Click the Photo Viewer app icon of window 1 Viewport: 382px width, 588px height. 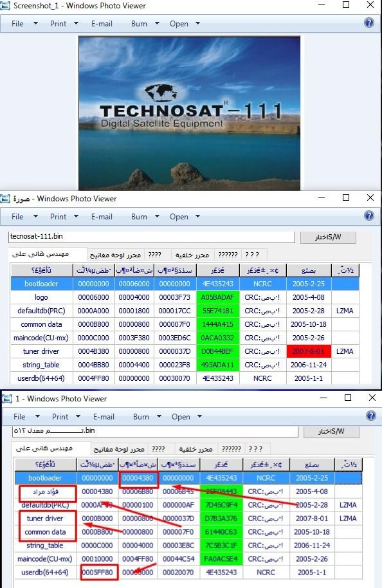pos(7,399)
